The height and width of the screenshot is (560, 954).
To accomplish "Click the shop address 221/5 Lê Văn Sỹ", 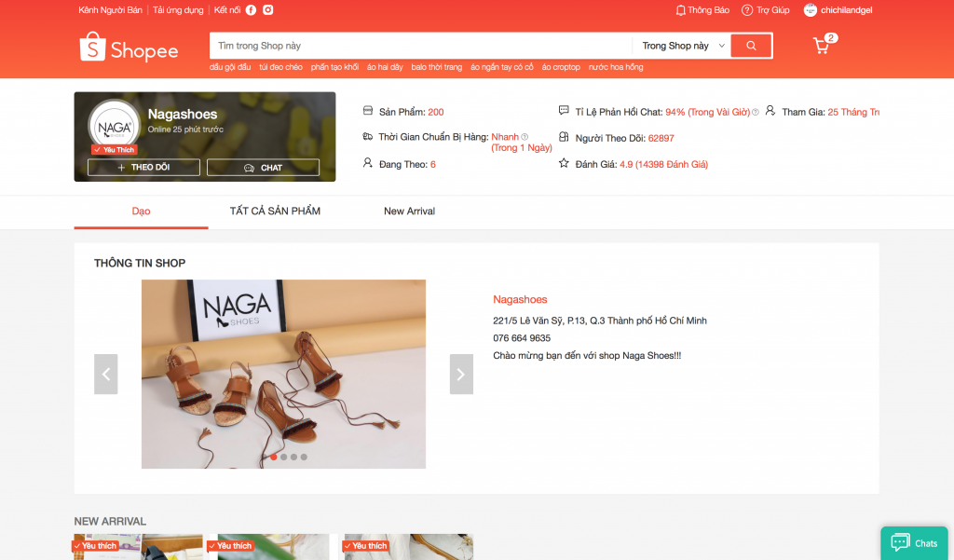I will click(600, 321).
